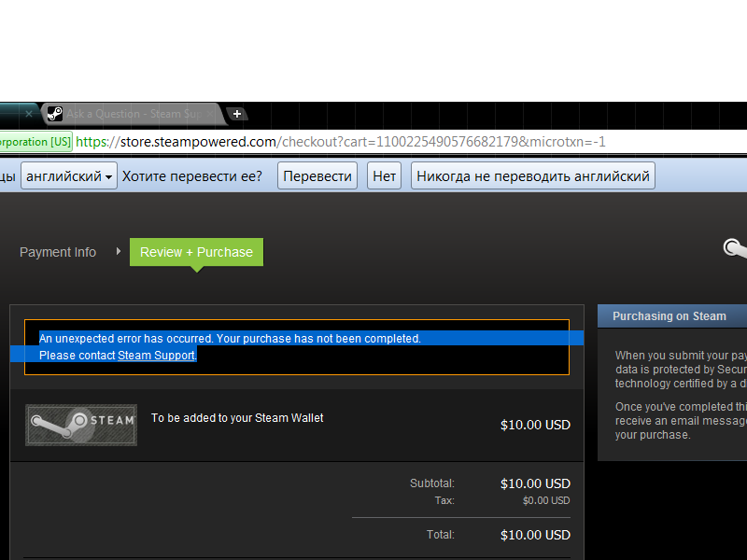This screenshot has width=747, height=560.
Task: Click 'To be added to your Steam Wallet' text
Action: pyautogui.click(x=237, y=418)
